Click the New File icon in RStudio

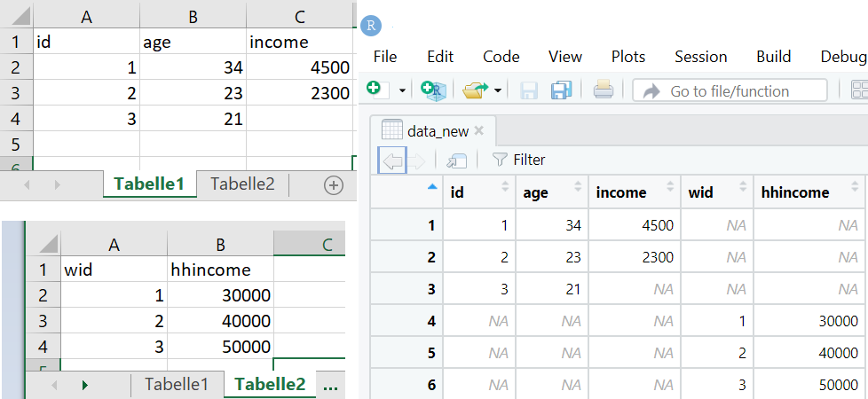[x=375, y=90]
